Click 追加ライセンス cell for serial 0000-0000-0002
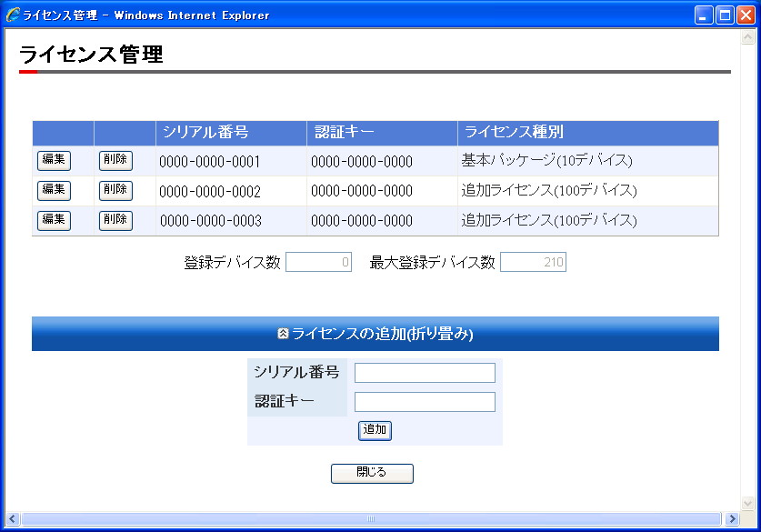This screenshot has width=761, height=532. (588, 191)
